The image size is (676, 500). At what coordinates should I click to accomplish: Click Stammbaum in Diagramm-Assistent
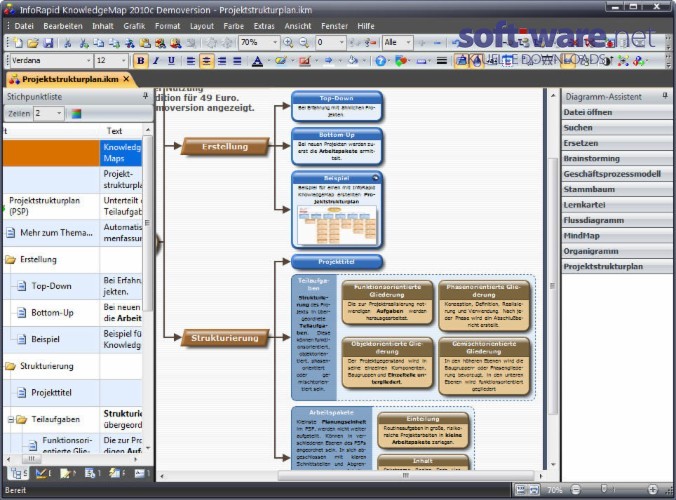tap(617, 189)
